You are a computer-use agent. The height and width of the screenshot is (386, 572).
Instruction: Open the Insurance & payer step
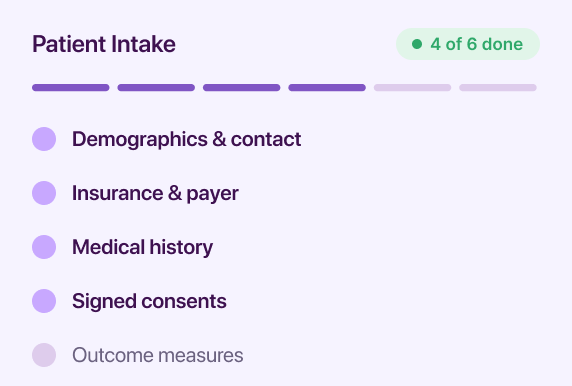[x=155, y=193]
